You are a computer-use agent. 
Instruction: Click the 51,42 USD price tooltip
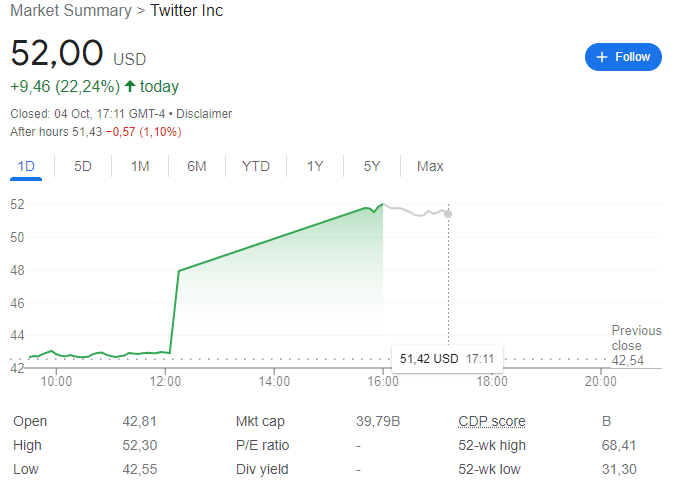coord(447,357)
